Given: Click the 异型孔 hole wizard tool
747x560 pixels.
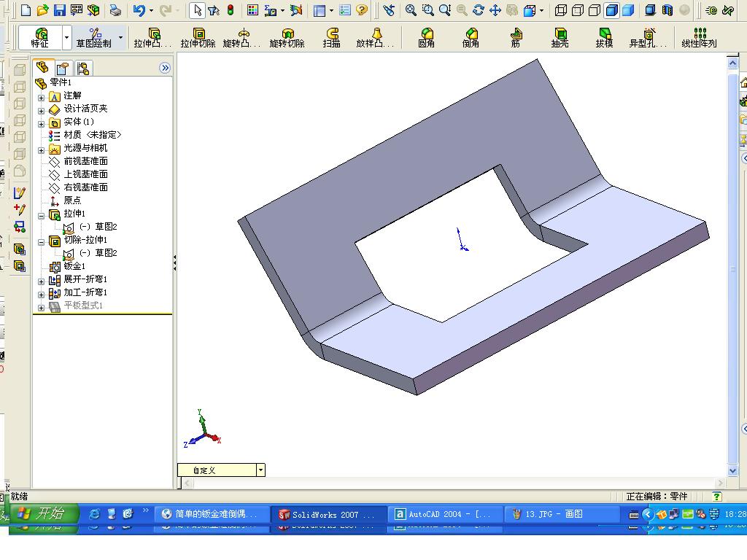Looking at the screenshot, I should click(x=648, y=38).
